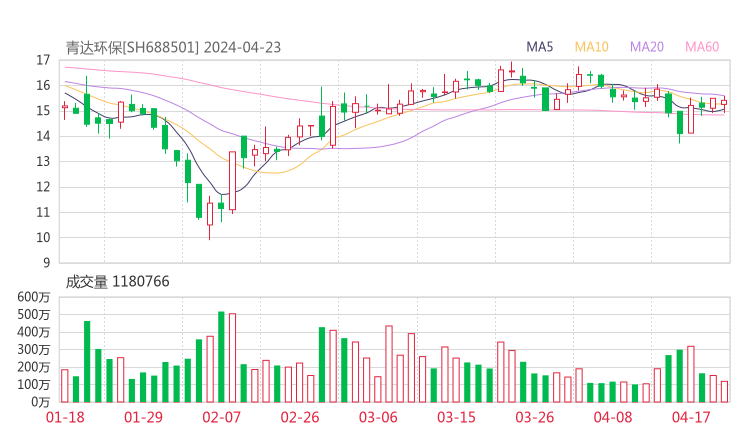Click the 200万 volume axis label
The height and width of the screenshot is (440, 740).
click(x=34, y=367)
